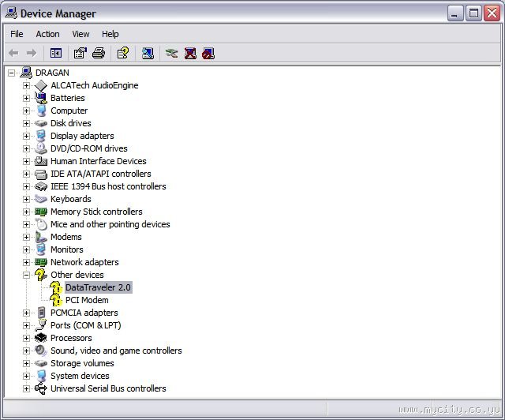The width and height of the screenshot is (505, 420).
Task: Expand the Display adapters node
Action: (x=26, y=136)
